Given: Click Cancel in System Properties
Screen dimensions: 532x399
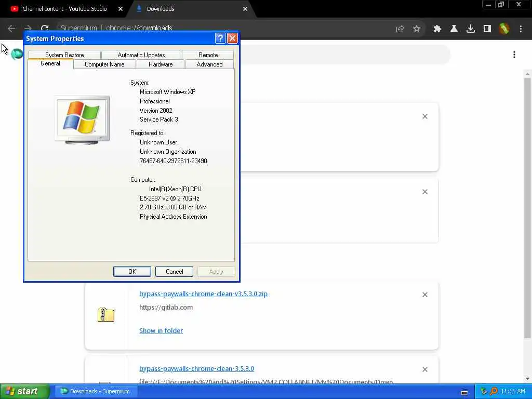Looking at the screenshot, I should pyautogui.click(x=174, y=271).
